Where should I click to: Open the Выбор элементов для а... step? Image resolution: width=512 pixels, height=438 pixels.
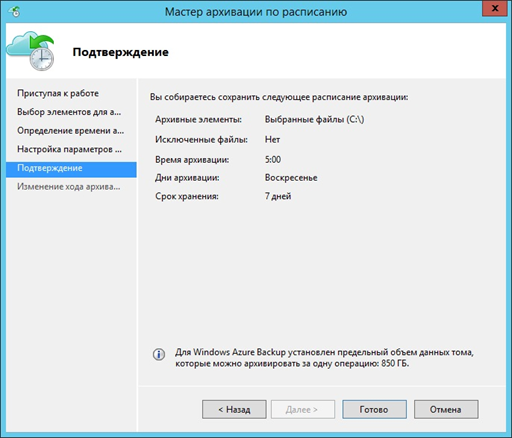(x=69, y=112)
